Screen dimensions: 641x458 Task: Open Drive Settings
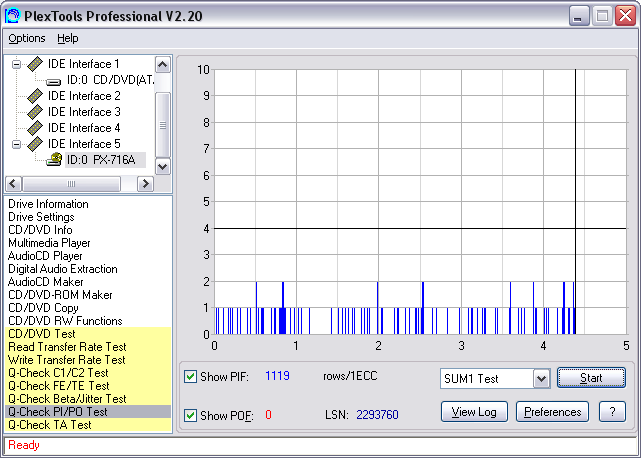[41, 217]
